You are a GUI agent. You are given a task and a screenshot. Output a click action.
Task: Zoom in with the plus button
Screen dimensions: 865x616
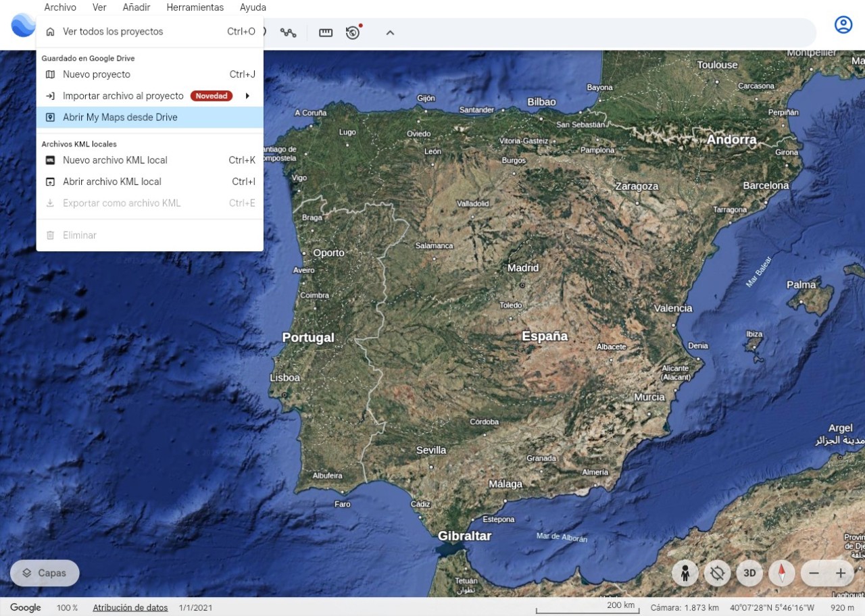point(841,573)
